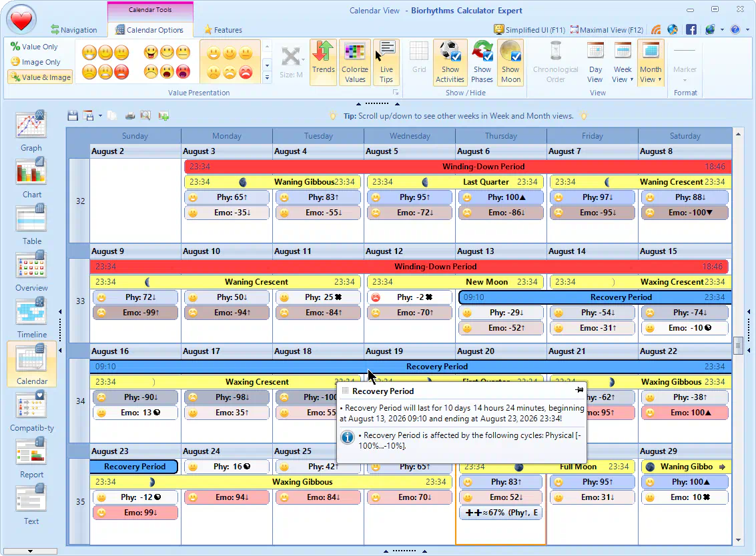
Task: Select the Image Only option
Action: [x=35, y=62]
